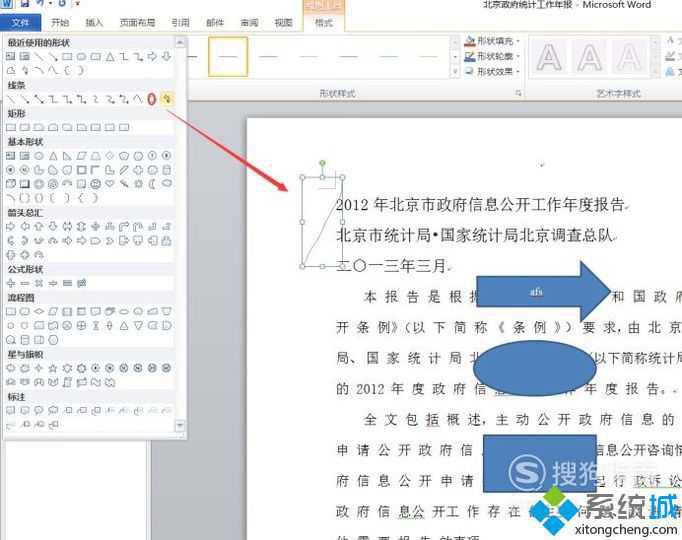Select the lightning bolt shape
The width and height of the screenshot is (682, 540).
tap(124, 184)
